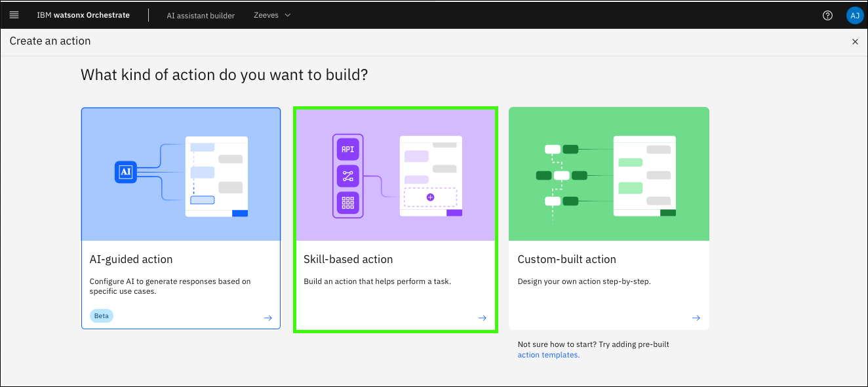Click the help question mark icon
The height and width of the screenshot is (387, 868).
[827, 16]
